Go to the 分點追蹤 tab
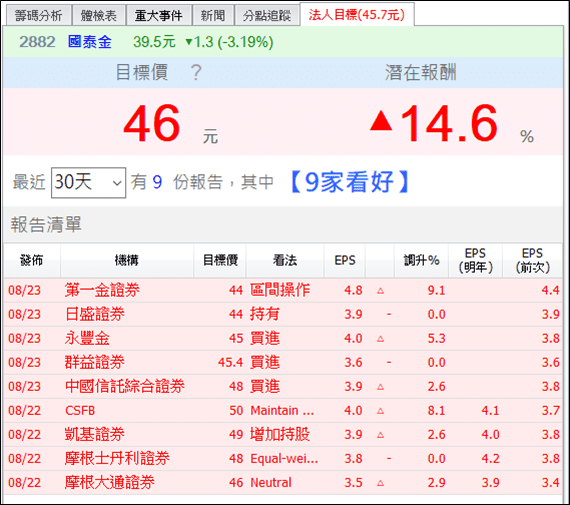570x505 pixels. pyautogui.click(x=267, y=15)
